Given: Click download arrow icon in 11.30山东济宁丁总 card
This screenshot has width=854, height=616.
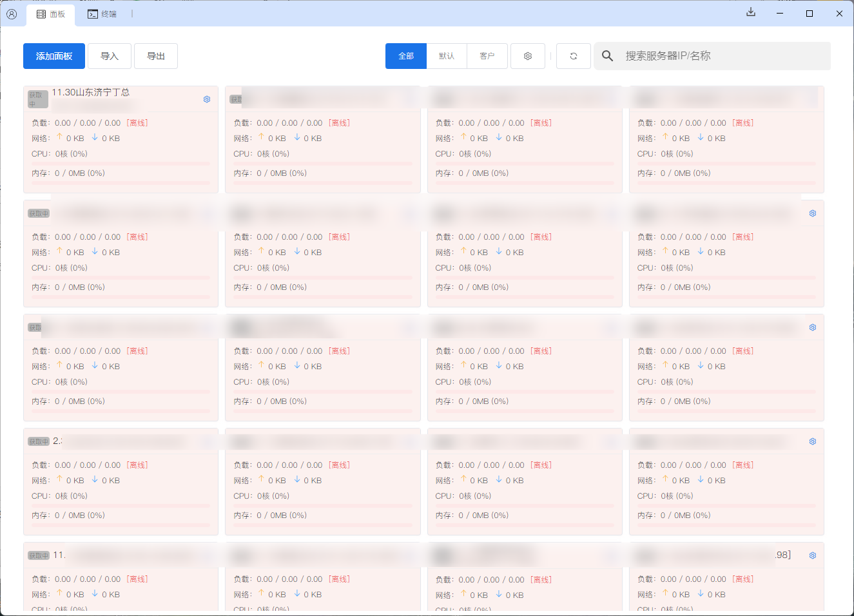Looking at the screenshot, I should (x=95, y=137).
